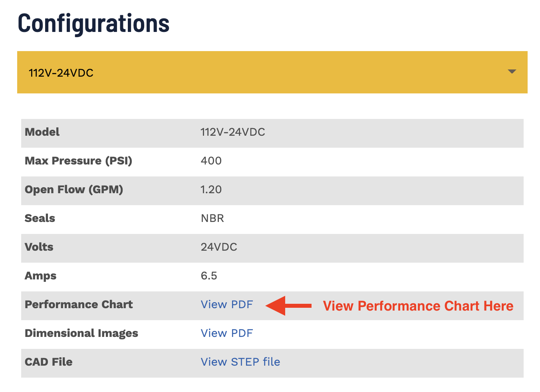
Task: Click the 'View Performance Chart Here' red text
Action: click(418, 306)
